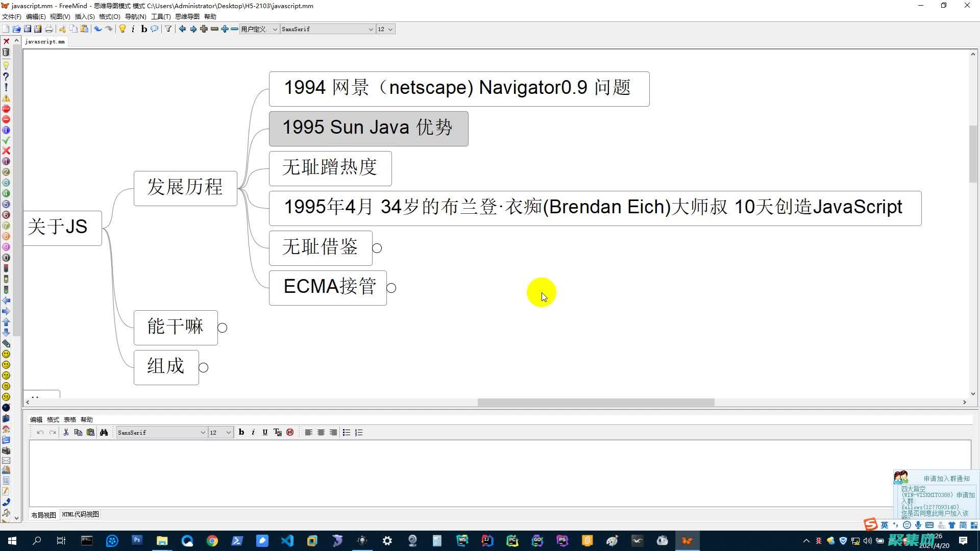The image size is (980, 551).
Task: Click the 思维导图 menu item
Action: click(186, 16)
